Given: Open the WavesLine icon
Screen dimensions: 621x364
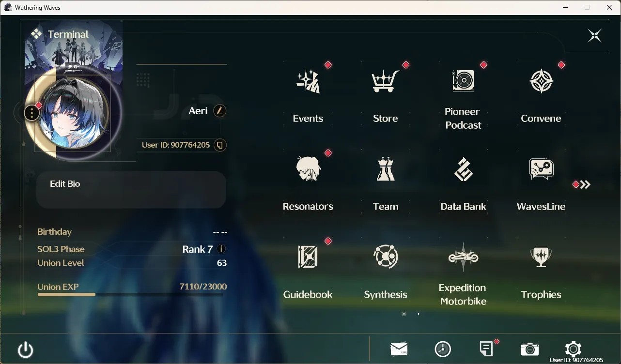Looking at the screenshot, I should click(x=541, y=169).
